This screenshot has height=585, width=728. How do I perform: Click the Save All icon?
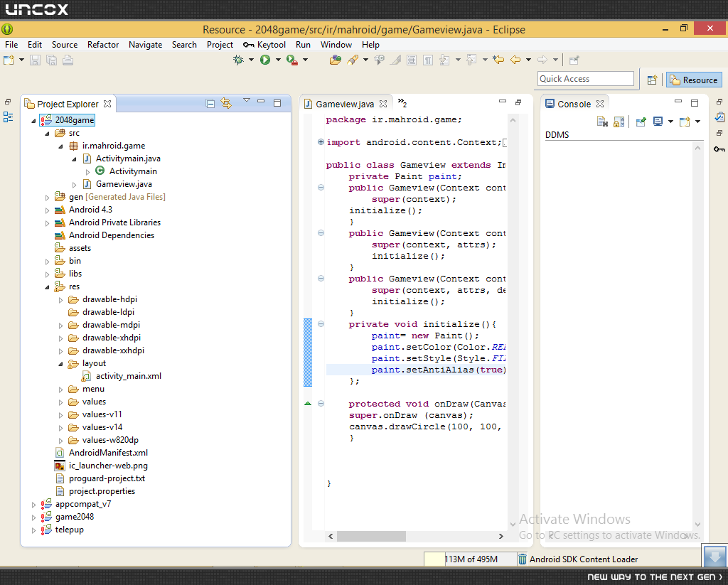pos(51,60)
